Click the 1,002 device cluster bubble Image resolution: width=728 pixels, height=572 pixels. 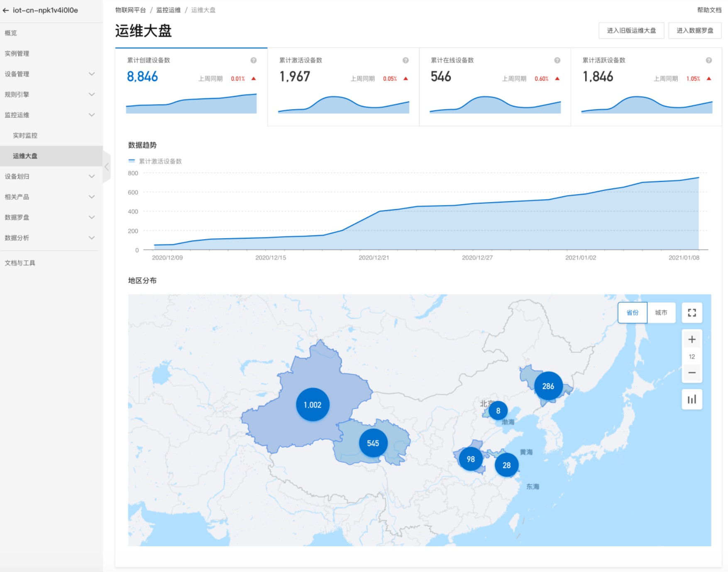pyautogui.click(x=313, y=405)
